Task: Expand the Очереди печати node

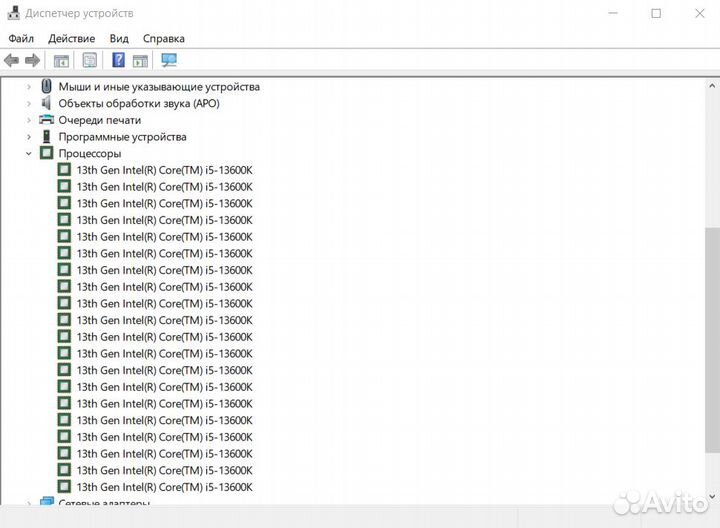Action: click(x=29, y=120)
